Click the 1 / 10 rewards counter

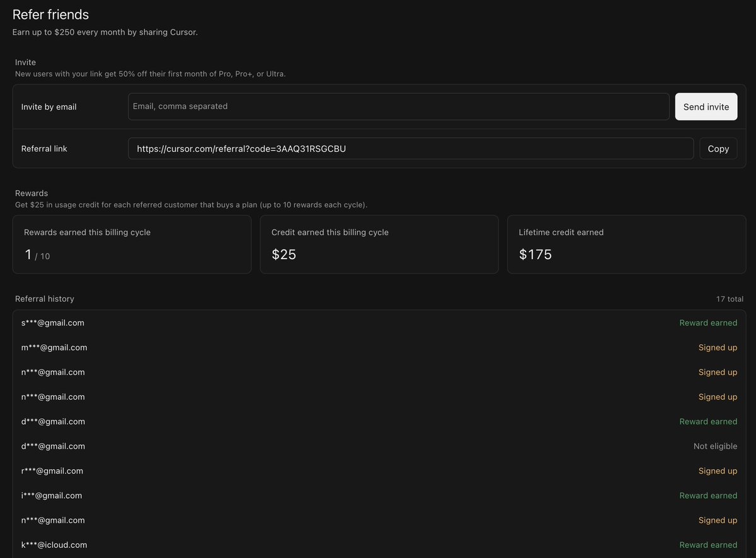[37, 255]
